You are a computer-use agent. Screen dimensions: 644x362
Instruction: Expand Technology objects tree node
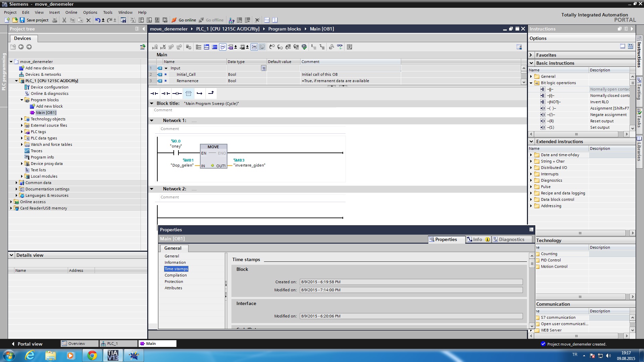click(22, 119)
